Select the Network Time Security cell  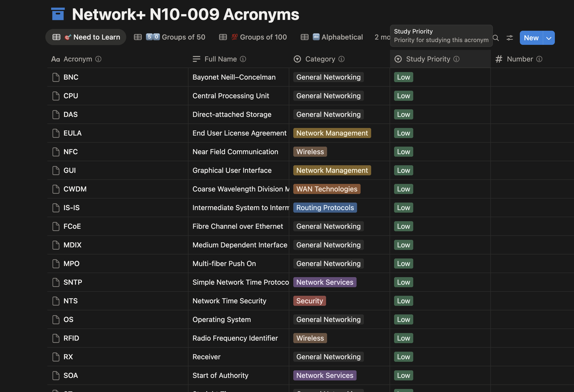pos(239,301)
